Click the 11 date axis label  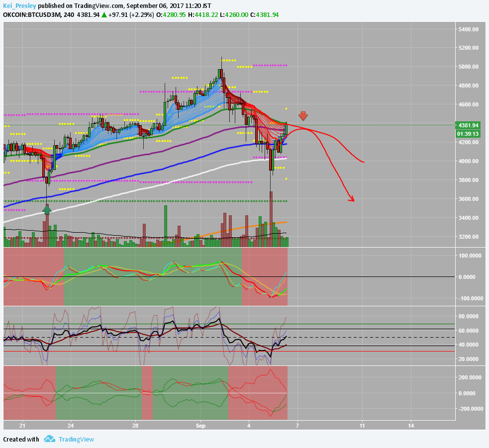pyautogui.click(x=362, y=426)
